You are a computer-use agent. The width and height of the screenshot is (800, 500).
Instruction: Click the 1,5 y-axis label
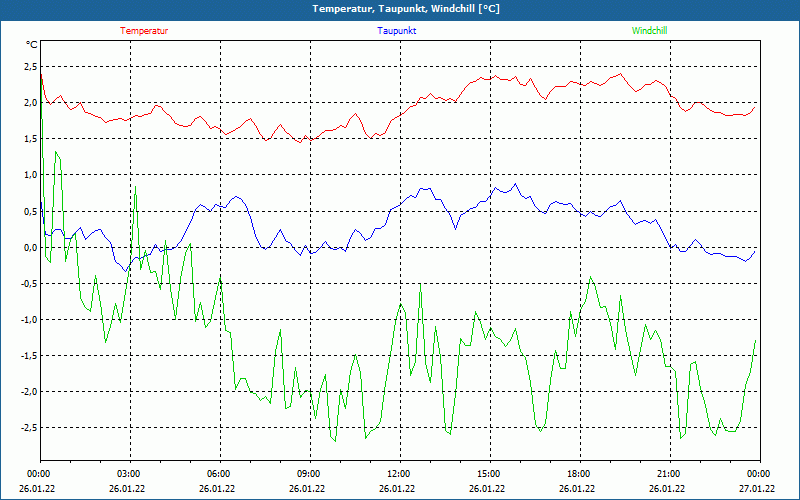click(x=31, y=139)
